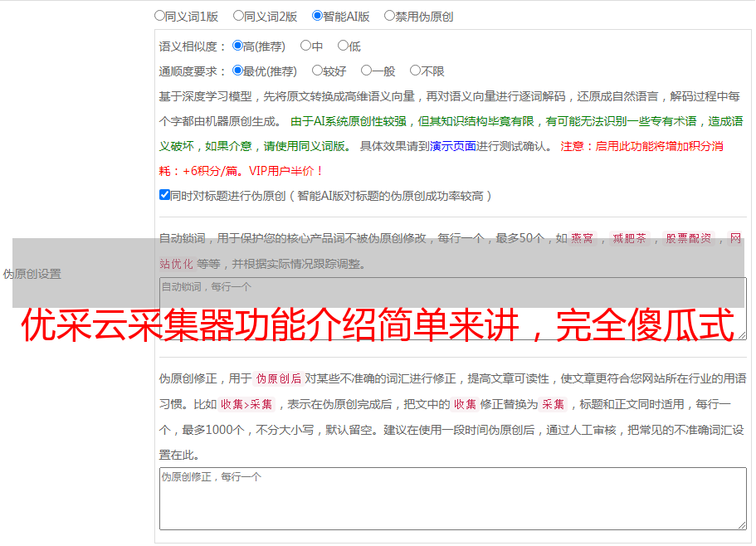The height and width of the screenshot is (546, 756).
Task: Set 通顺度要求 to 不限
Action: [415, 71]
